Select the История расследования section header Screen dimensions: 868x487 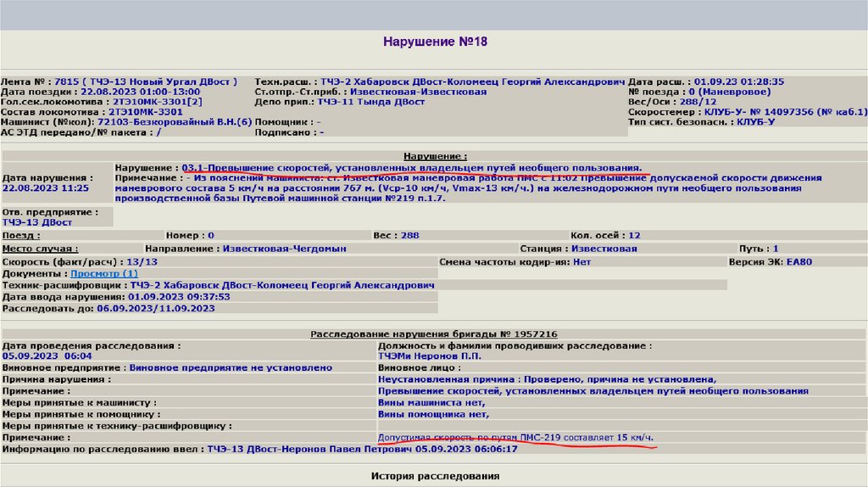coord(435,476)
